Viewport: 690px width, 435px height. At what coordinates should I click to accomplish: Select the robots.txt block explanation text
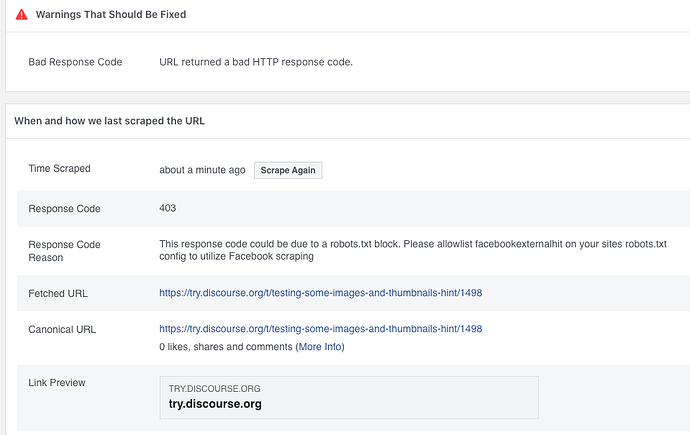[413, 250]
